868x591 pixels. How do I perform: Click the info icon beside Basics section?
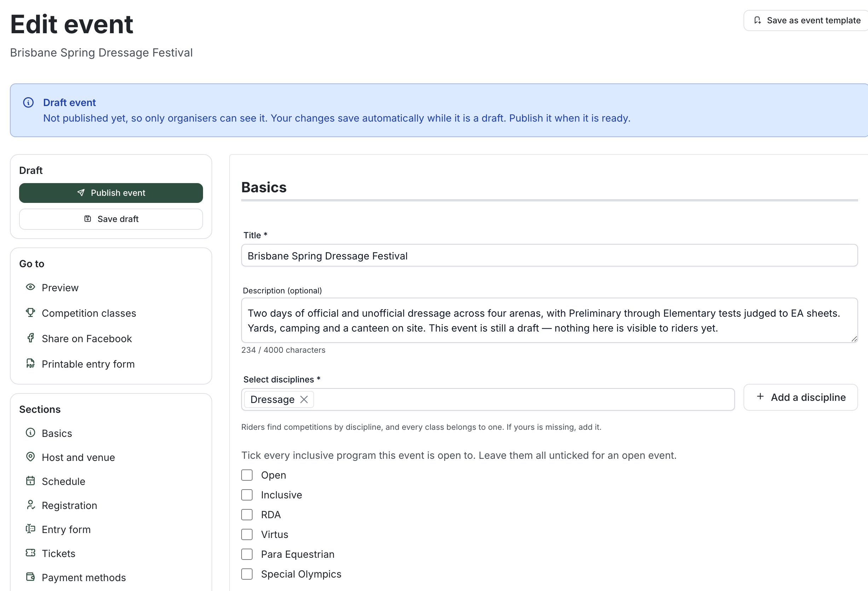tap(31, 433)
